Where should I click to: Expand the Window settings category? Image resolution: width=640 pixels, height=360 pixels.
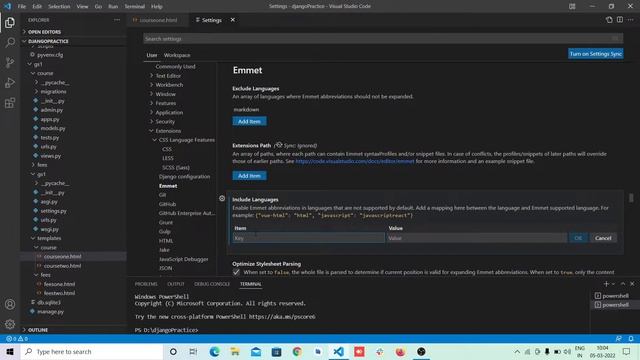pos(151,94)
